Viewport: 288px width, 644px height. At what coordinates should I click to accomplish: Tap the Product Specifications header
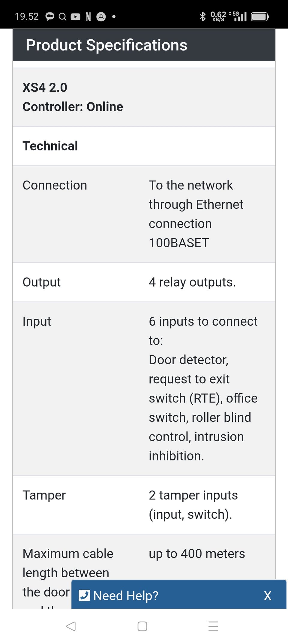point(106,45)
